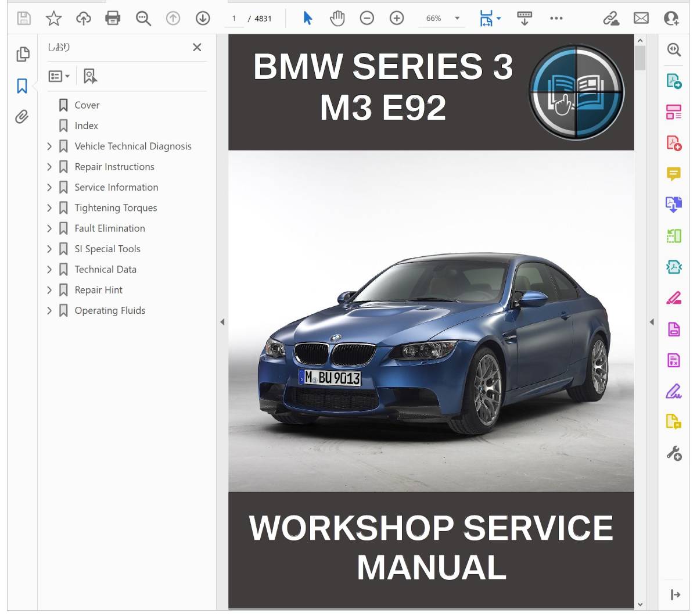This screenshot has width=697, height=616.
Task: Open the purple Protect document tool
Action: coord(674,329)
